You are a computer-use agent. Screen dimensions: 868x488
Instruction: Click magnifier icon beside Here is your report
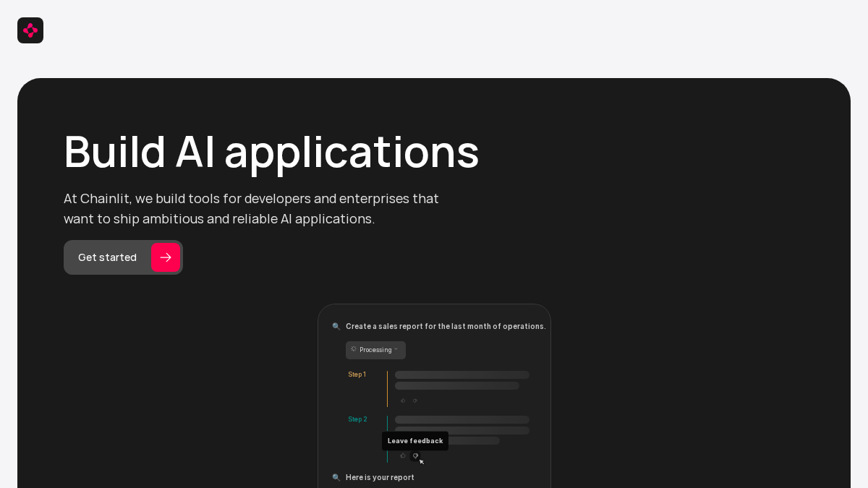pos(336,478)
